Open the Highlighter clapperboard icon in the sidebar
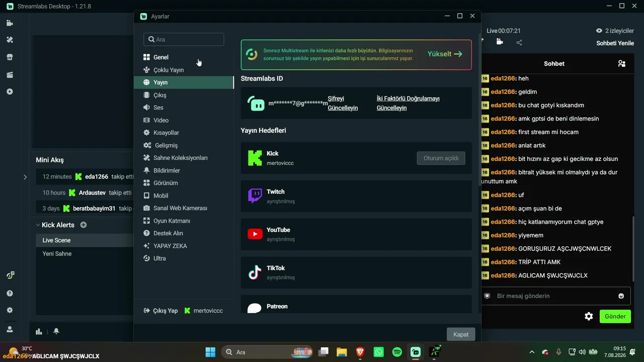This screenshot has height=362, width=644. [10, 74]
